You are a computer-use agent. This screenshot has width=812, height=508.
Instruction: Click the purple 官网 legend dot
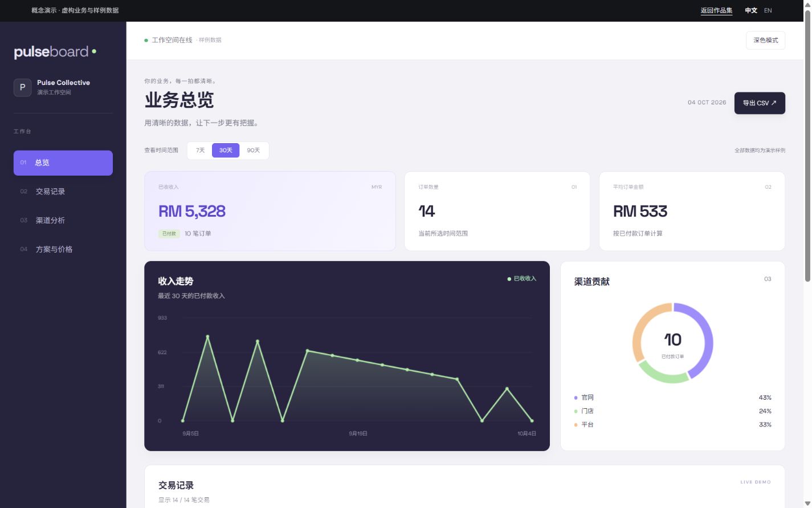pos(576,398)
